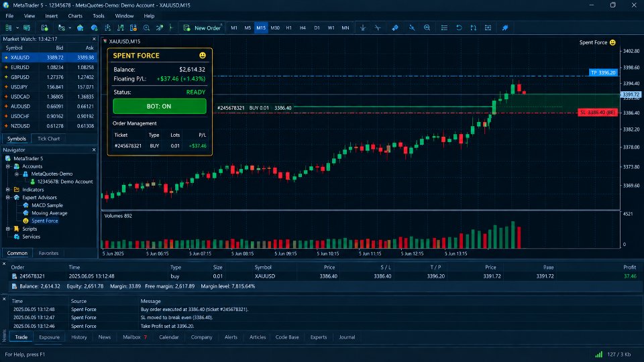Open the Tools menu
The height and width of the screenshot is (362, 644).
[x=99, y=16]
